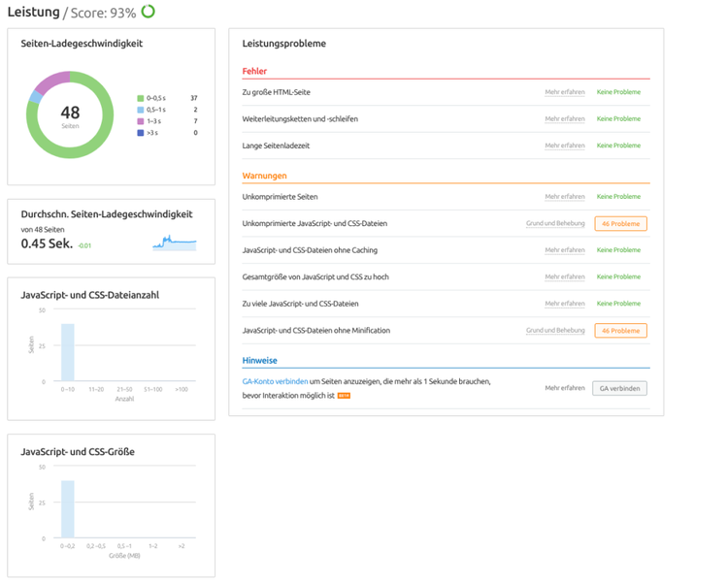Viewport: 728px width, 584px height.
Task: Click the Leistungsprobleme panel title
Action: coord(284,44)
